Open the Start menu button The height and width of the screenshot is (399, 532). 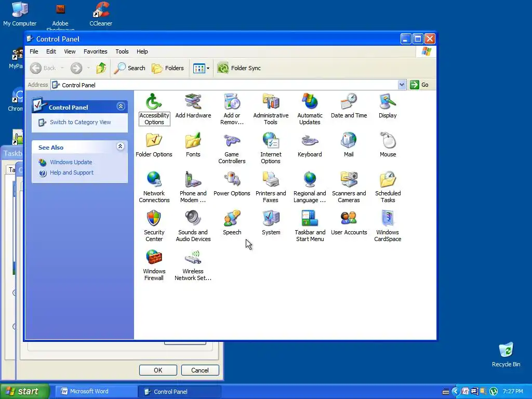click(24, 391)
